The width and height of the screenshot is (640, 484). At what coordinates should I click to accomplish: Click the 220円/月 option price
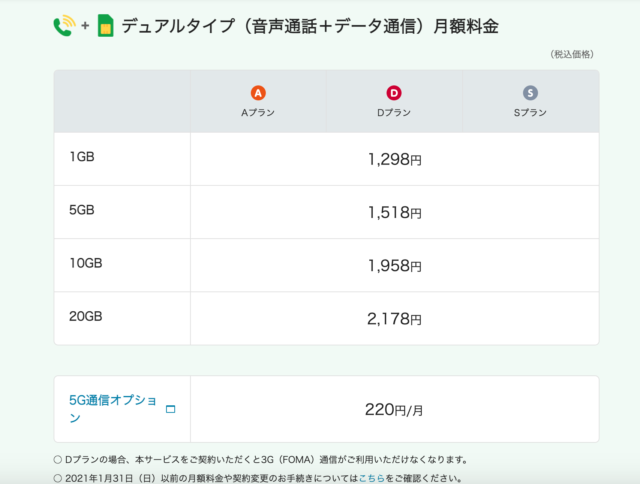(x=394, y=409)
